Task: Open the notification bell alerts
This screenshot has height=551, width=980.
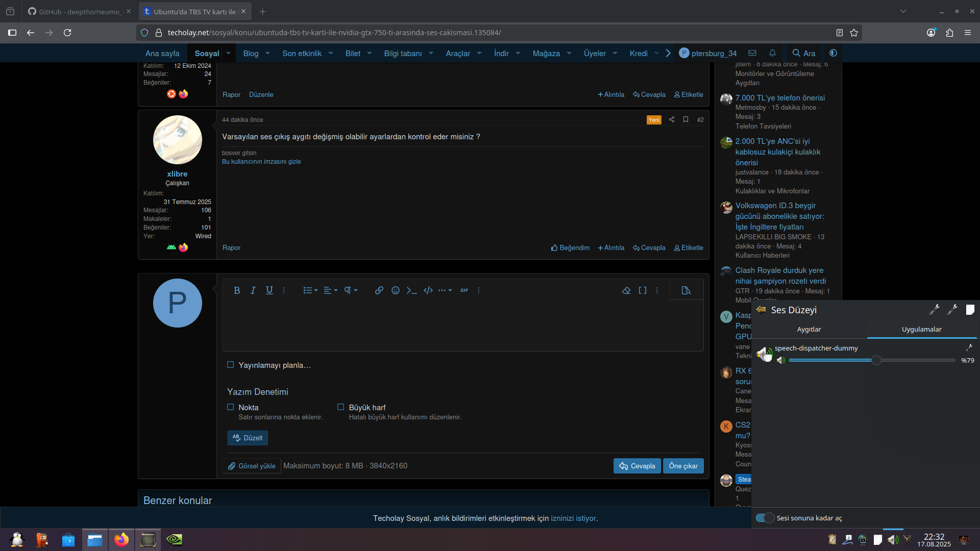Action: coord(773,53)
